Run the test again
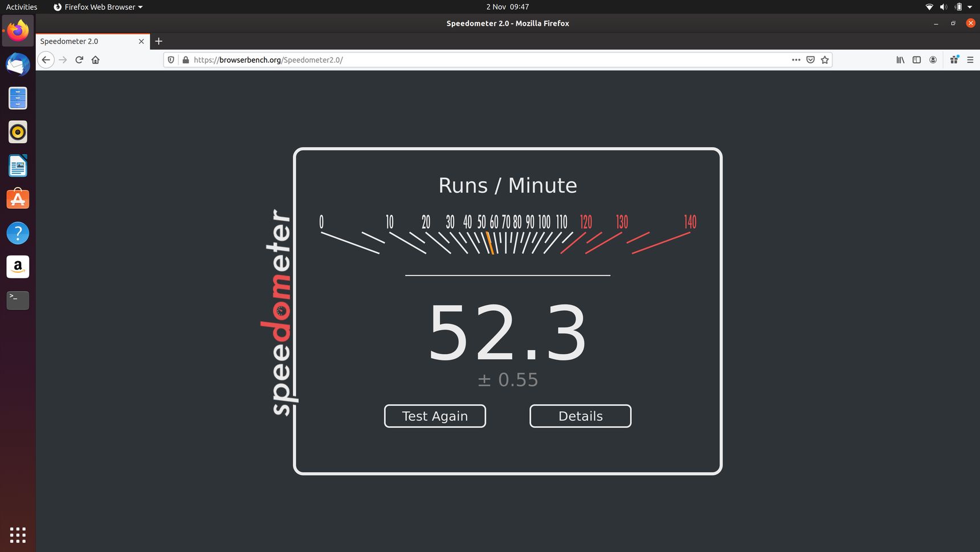The height and width of the screenshot is (552, 980). 435,416
